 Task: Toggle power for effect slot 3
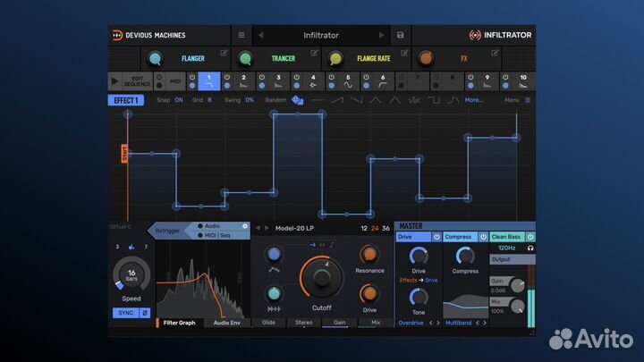tap(261, 77)
